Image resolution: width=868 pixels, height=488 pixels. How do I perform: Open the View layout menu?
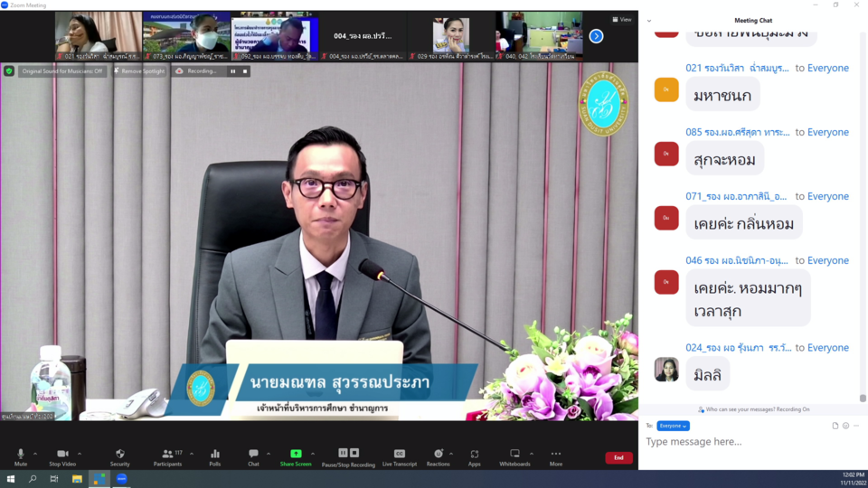point(622,19)
